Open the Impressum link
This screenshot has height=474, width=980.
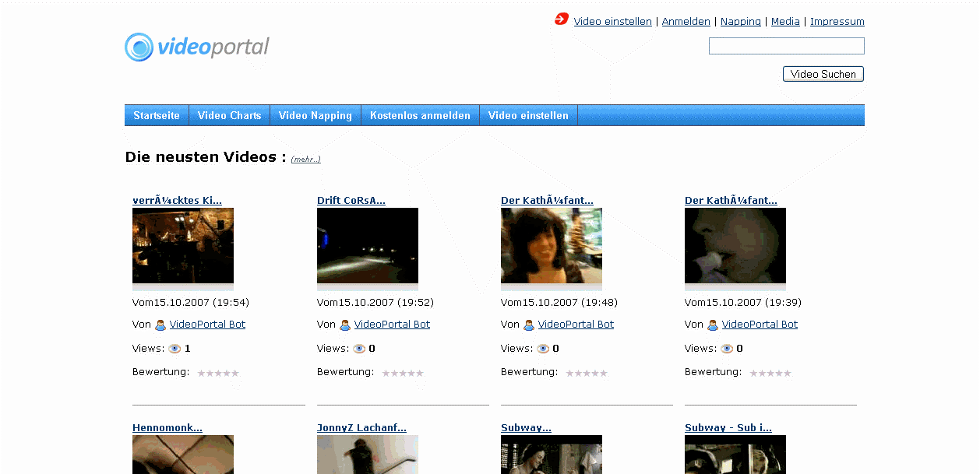(837, 22)
